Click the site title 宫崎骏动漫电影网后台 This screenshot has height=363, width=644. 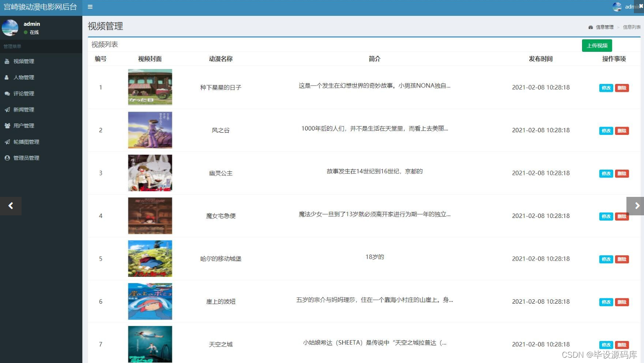pos(40,7)
